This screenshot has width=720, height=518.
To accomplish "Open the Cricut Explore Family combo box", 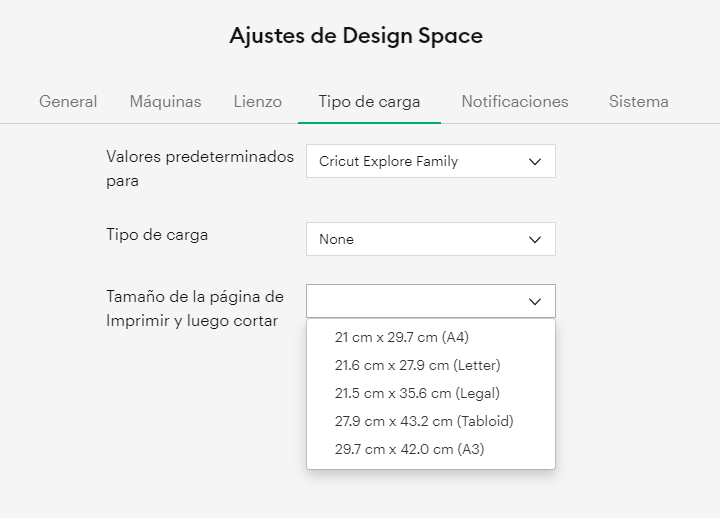I will pyautogui.click(x=430, y=161).
